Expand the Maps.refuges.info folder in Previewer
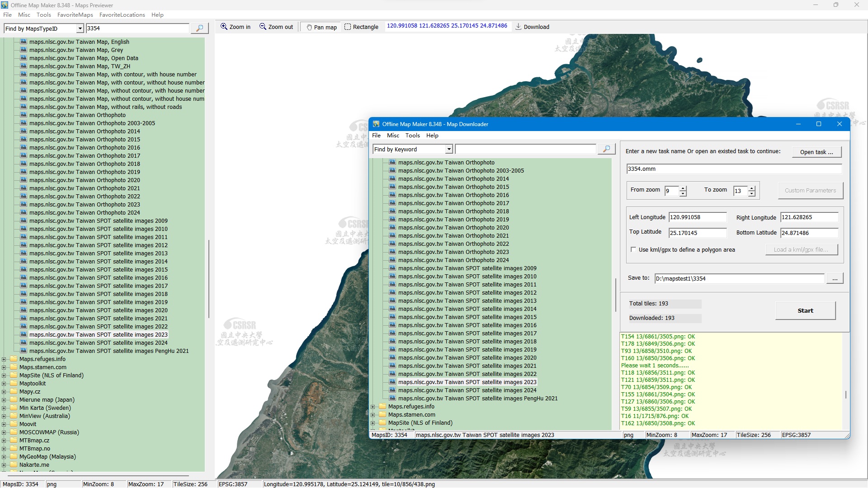This screenshot has width=868, height=488. [4, 359]
